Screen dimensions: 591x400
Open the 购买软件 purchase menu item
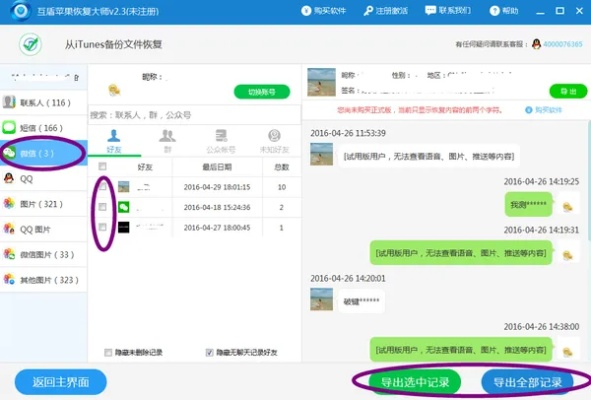pos(323,11)
